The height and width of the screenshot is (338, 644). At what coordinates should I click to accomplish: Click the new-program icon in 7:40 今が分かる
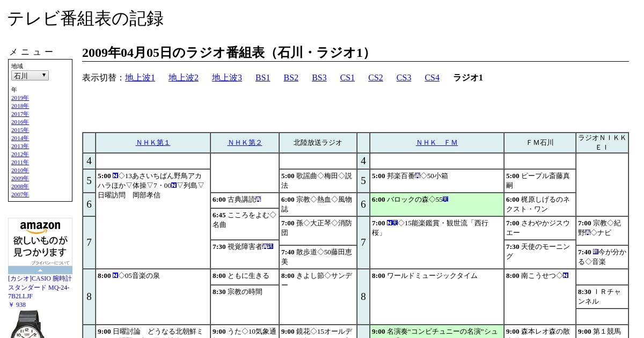point(596,252)
